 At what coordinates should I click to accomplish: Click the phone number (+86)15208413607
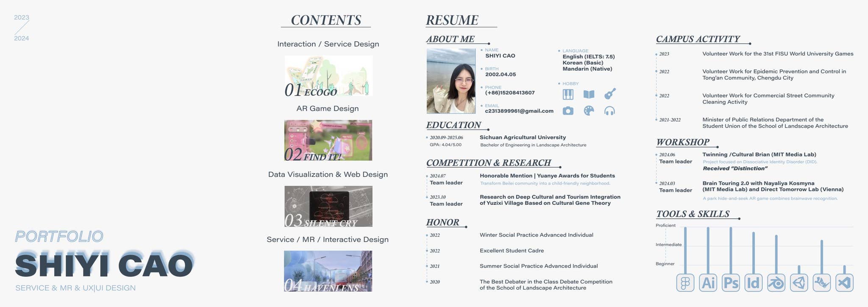(x=510, y=93)
